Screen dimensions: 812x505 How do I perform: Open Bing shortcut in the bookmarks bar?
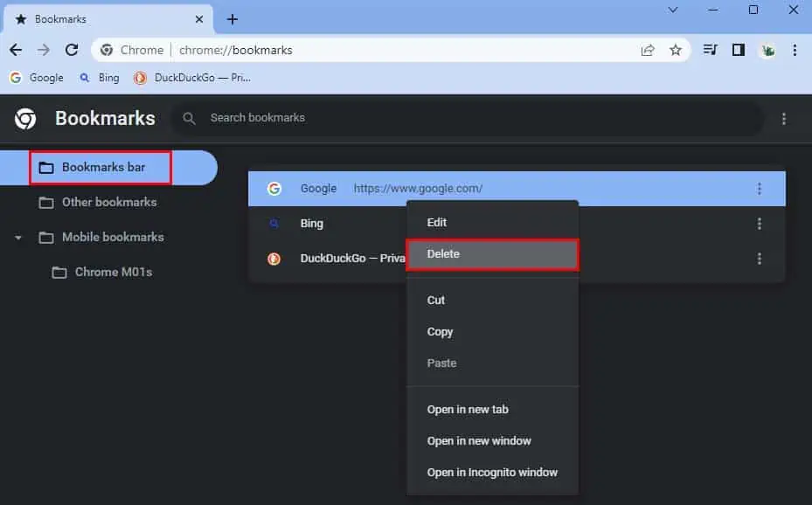point(99,78)
